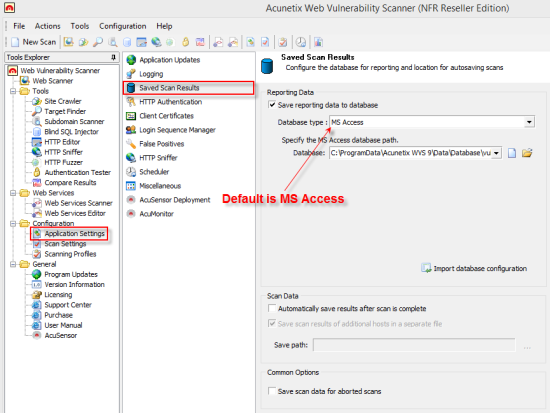The height and width of the screenshot is (413, 550).
Task: Open the AcuSensor Deployment settings
Action: click(x=174, y=200)
